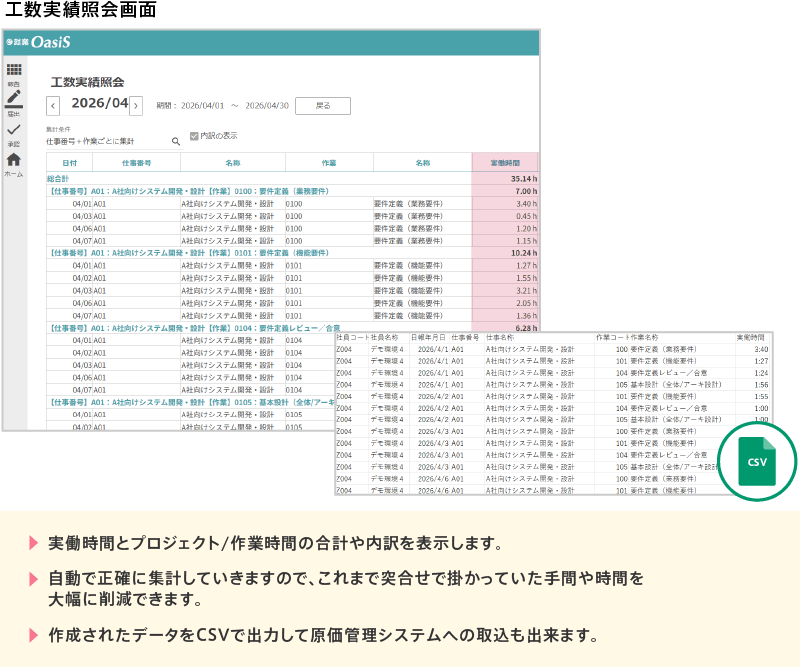Click the 10.24 h subtotal value
The height and width of the screenshot is (667, 800).
(x=524, y=253)
